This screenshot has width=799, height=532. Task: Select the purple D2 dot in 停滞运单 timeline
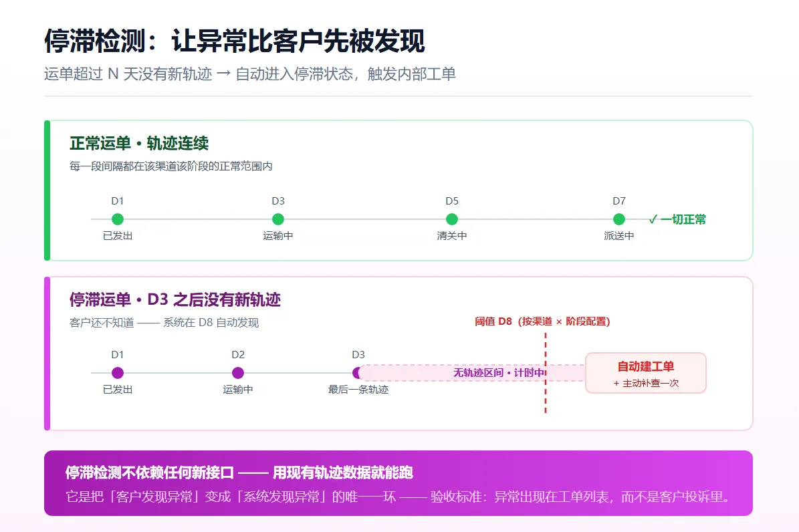(x=237, y=373)
